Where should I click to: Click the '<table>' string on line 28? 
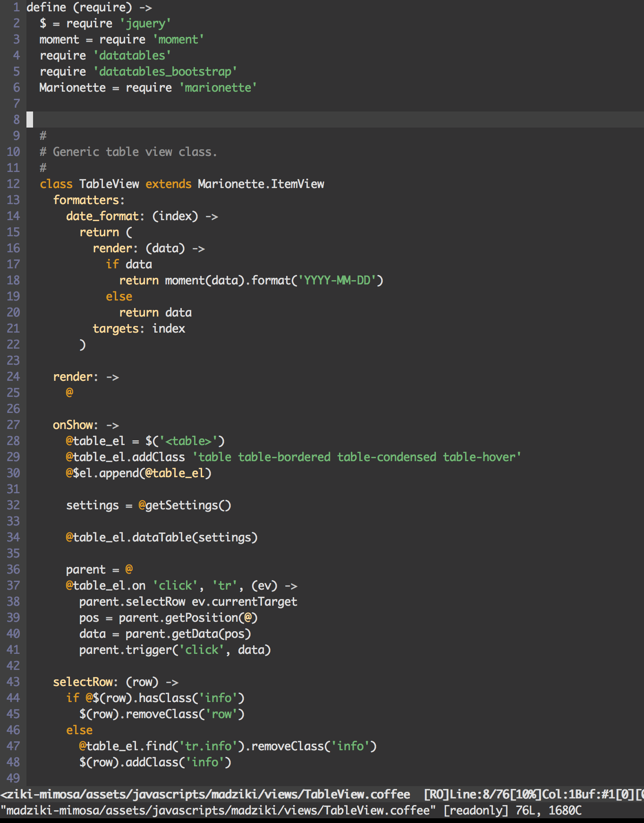pos(188,441)
